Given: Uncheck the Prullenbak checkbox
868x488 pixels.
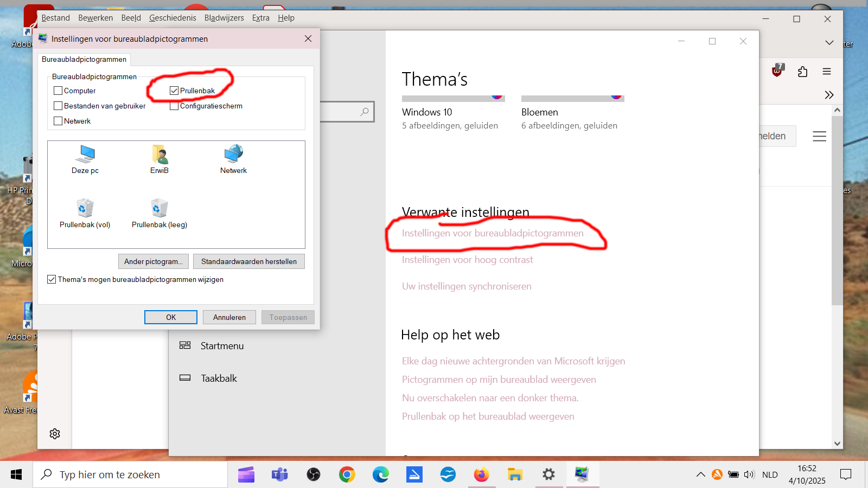Looking at the screenshot, I should click(x=174, y=91).
